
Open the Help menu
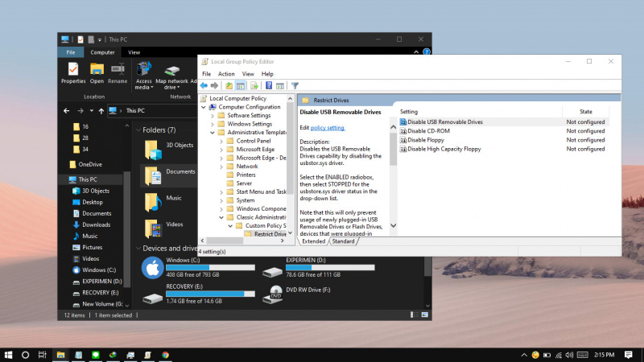(x=267, y=74)
